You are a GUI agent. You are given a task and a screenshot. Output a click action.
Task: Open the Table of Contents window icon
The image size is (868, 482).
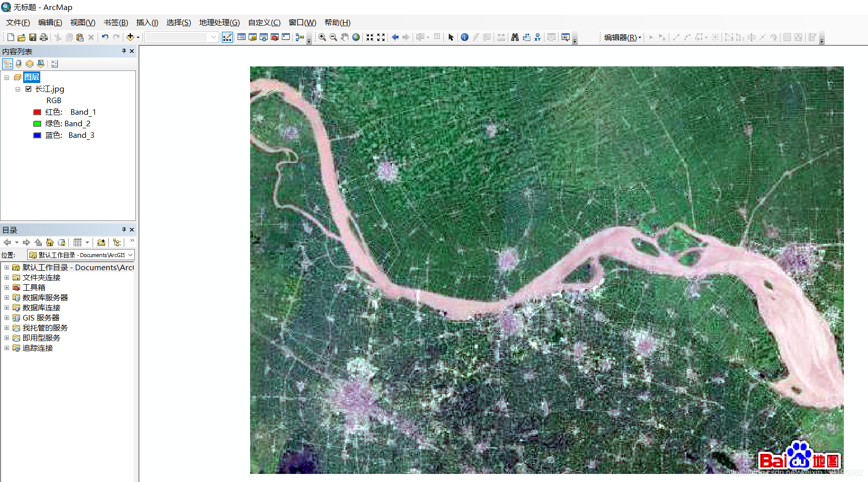242,37
